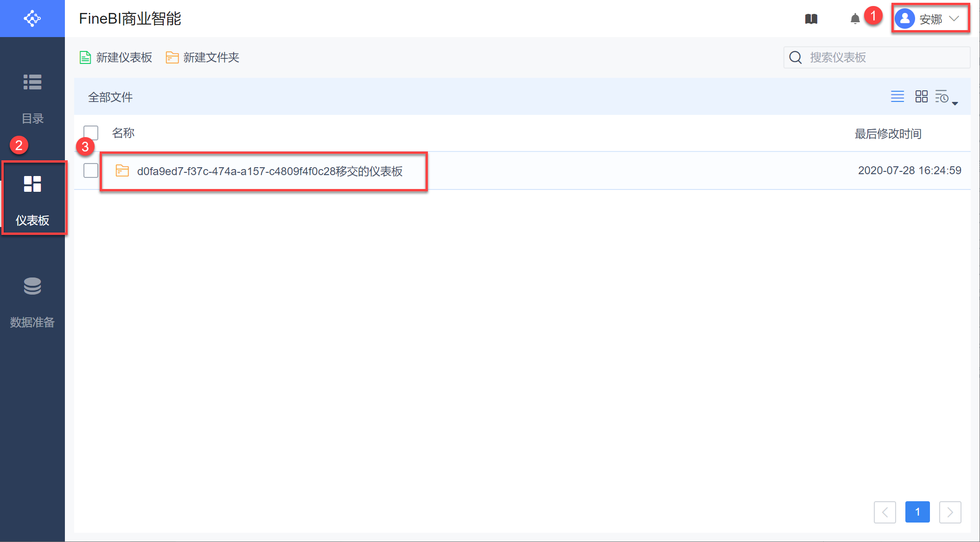
Task: Open folder d0fa9ed7 移交的仪表板
Action: coord(269,171)
